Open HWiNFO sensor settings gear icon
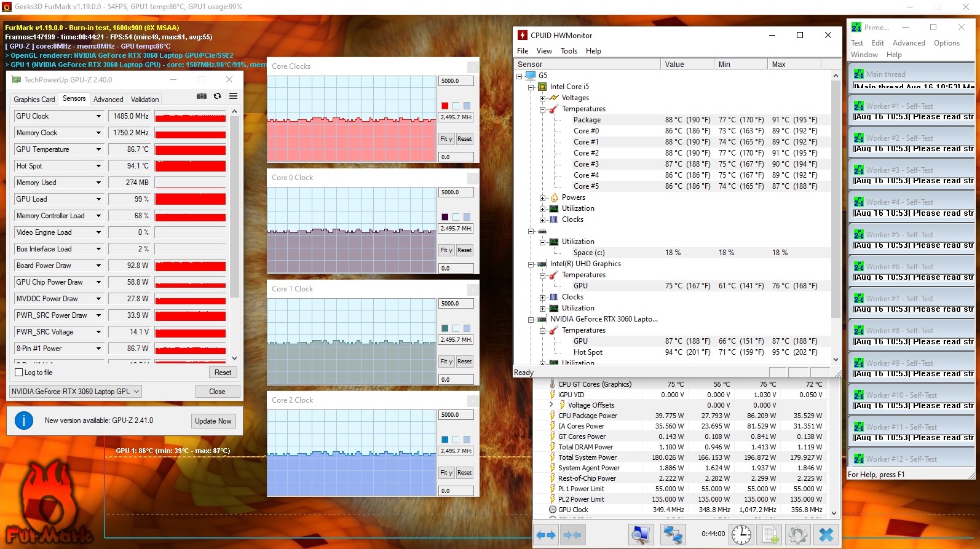The width and height of the screenshot is (980, 549). point(797,535)
